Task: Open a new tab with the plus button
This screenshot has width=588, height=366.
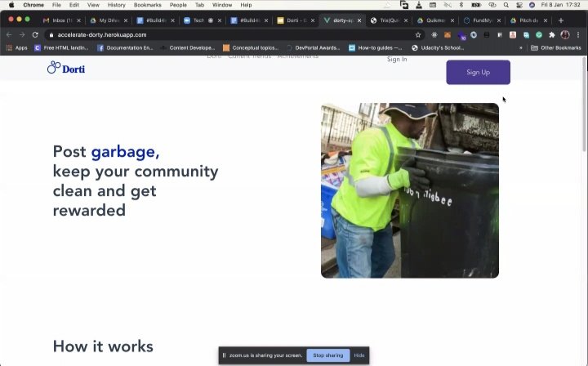Action: pyautogui.click(x=560, y=20)
